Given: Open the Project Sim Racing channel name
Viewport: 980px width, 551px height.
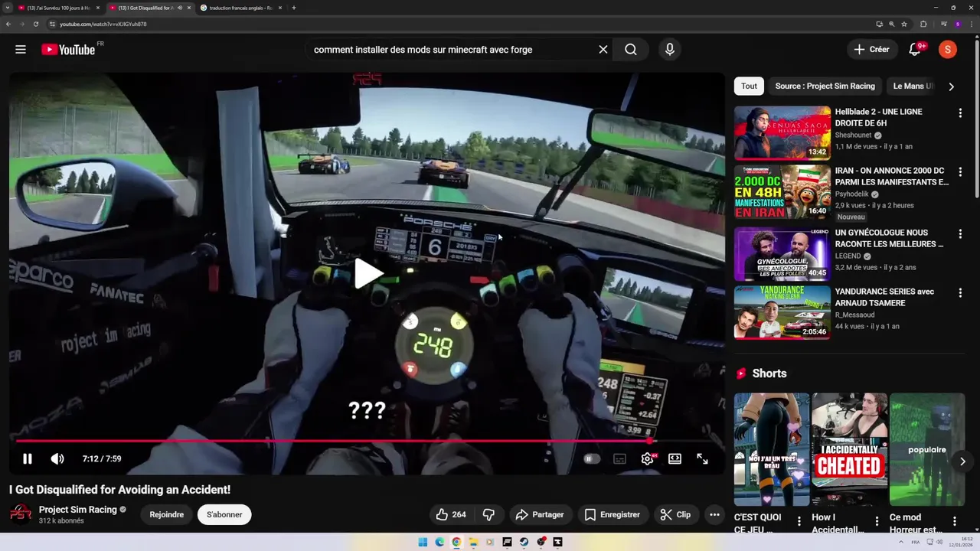Looking at the screenshot, I should 78,510.
